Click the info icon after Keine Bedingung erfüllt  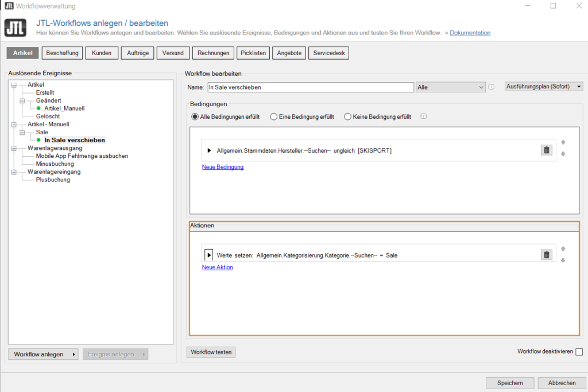tap(423, 117)
